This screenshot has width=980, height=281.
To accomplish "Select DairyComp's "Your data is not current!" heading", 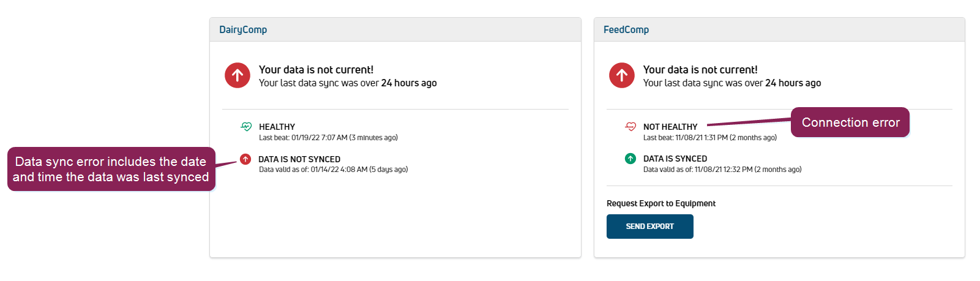I will pos(316,70).
